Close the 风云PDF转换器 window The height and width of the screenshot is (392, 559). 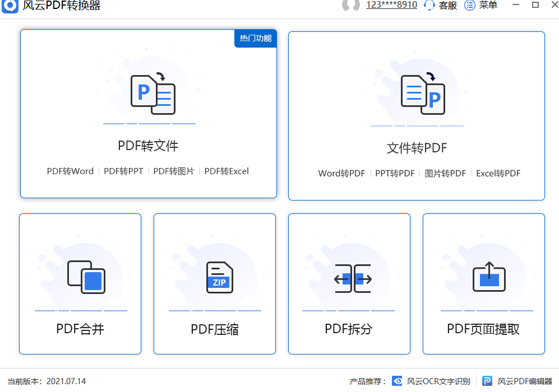(555, 4)
